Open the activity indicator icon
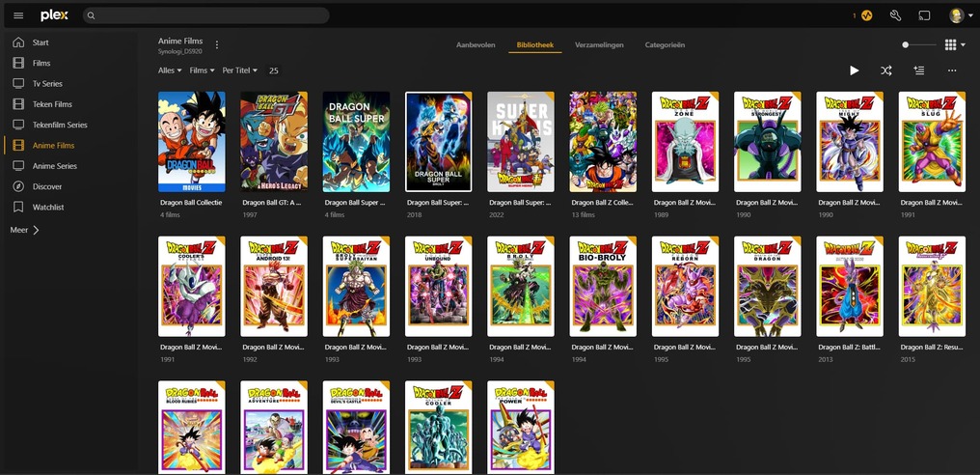This screenshot has height=475, width=980. pyautogui.click(x=866, y=15)
